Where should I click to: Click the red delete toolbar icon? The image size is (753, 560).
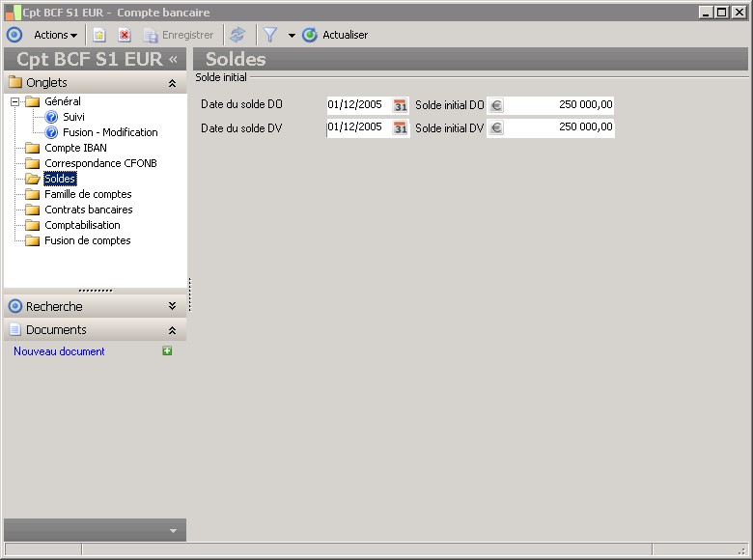tap(125, 35)
